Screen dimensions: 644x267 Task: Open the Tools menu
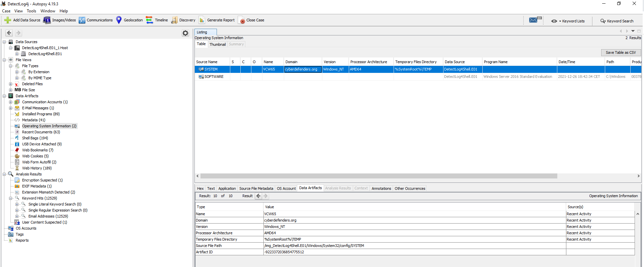[31, 11]
